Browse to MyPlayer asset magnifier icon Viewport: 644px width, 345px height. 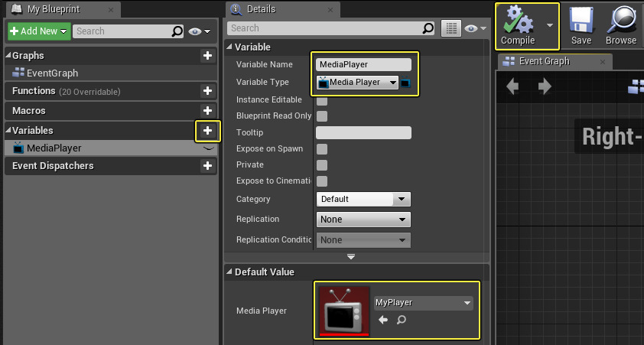[402, 320]
